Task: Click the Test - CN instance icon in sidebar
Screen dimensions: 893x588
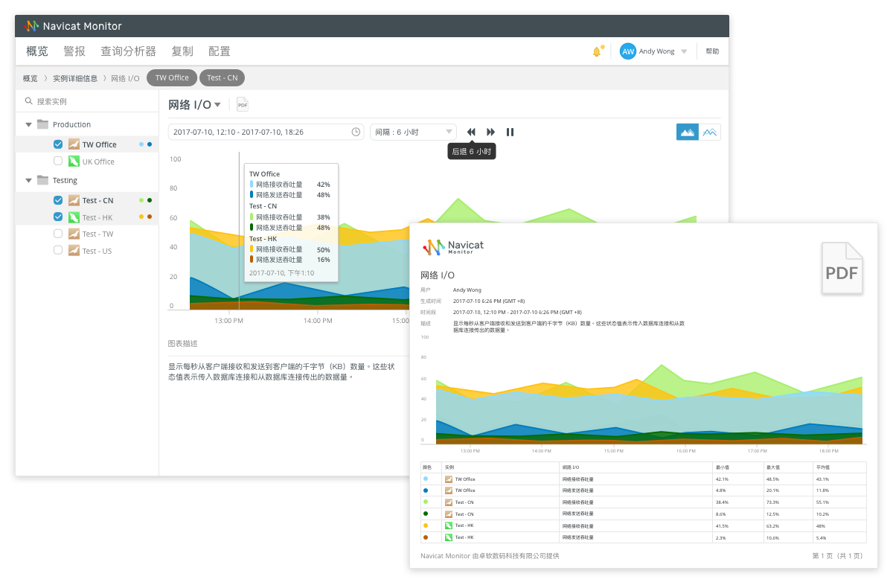Action: 74,200
